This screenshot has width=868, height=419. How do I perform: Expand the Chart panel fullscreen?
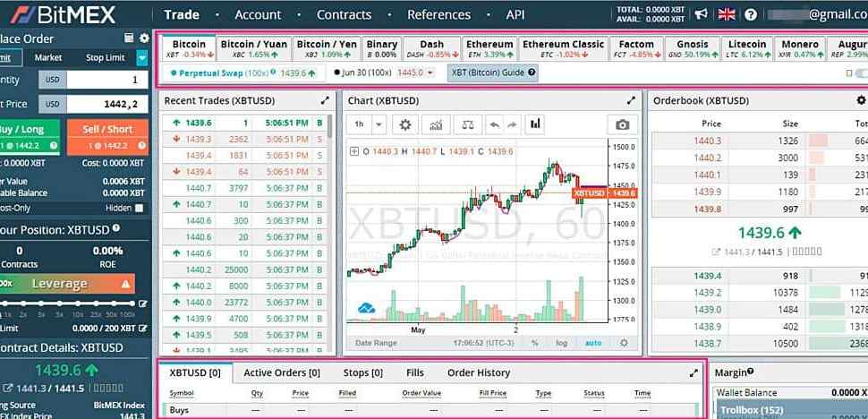coord(631,101)
